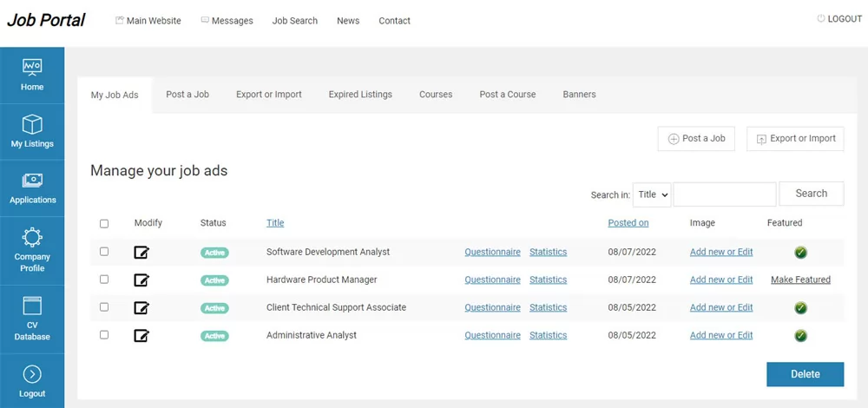Open My Listings sidebar icon
This screenshot has width=868, height=408.
(32, 124)
